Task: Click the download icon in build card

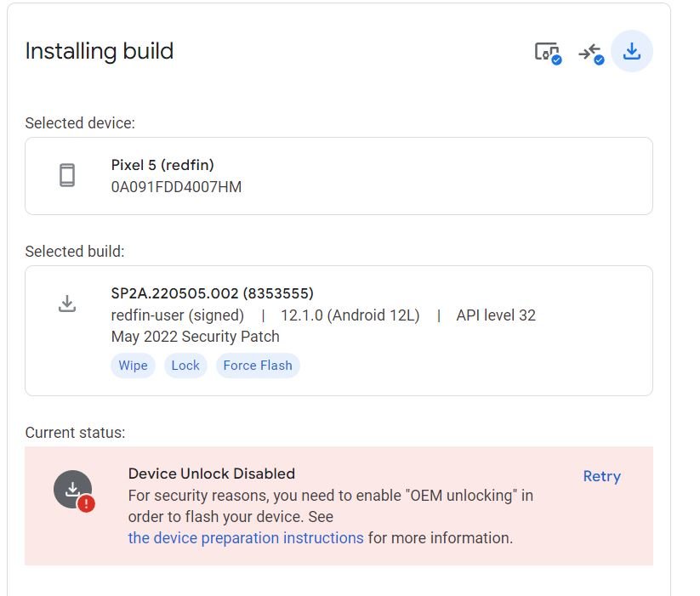Action: pos(67,304)
